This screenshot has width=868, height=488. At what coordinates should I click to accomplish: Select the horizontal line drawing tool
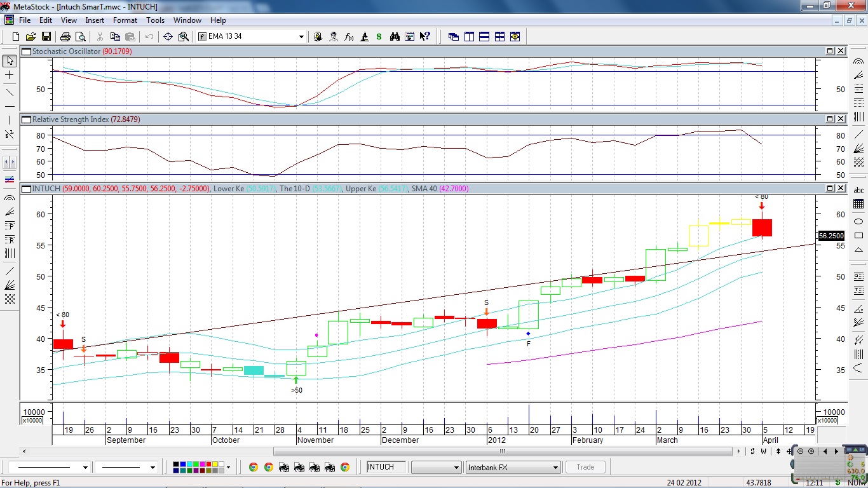10,106
